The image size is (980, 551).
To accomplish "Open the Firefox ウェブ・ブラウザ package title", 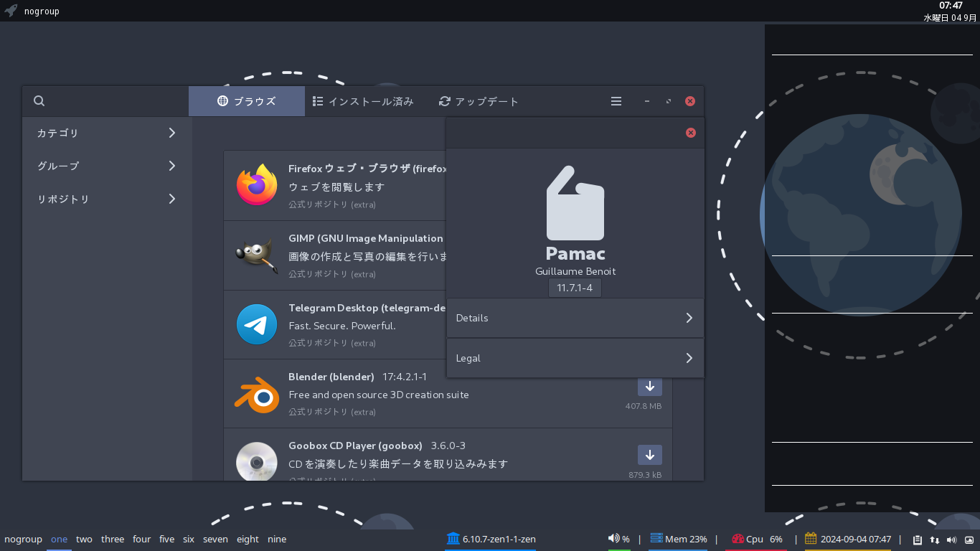I will 367,169.
